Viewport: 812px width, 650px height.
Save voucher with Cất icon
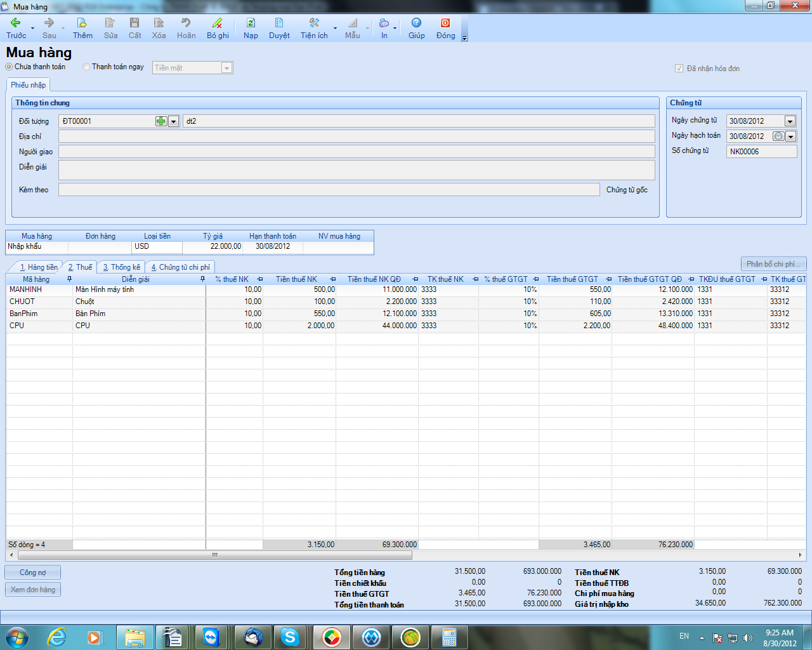tap(134, 23)
